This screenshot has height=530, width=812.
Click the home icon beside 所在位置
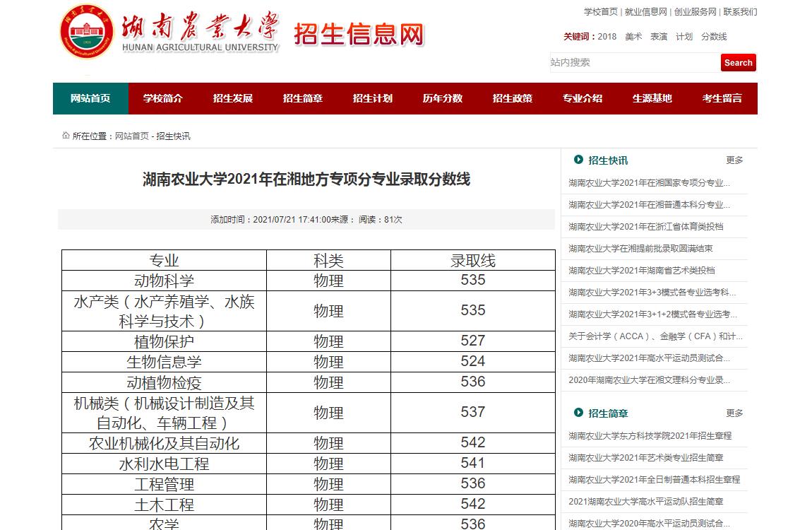(66, 135)
